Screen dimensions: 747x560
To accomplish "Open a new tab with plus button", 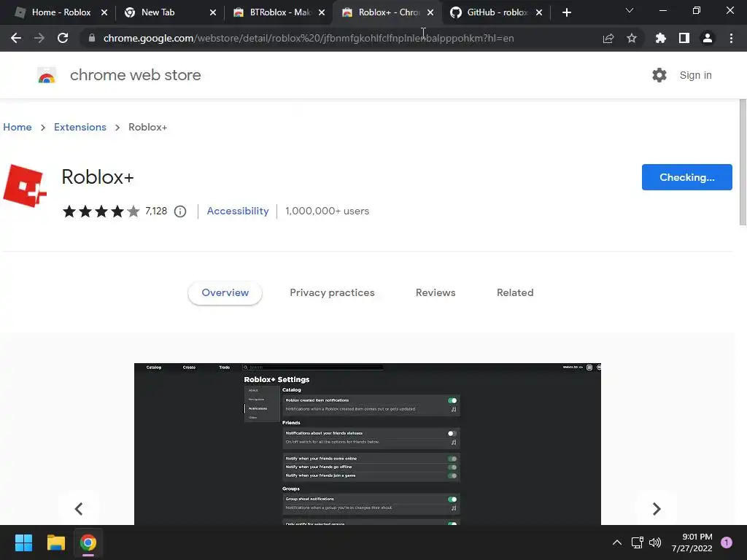I will pyautogui.click(x=566, y=12).
